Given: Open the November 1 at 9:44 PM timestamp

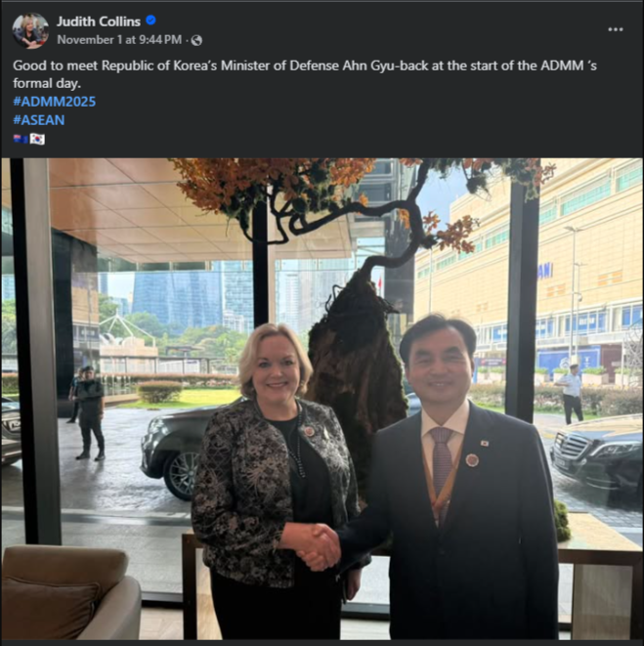Looking at the screenshot, I should tap(119, 40).
